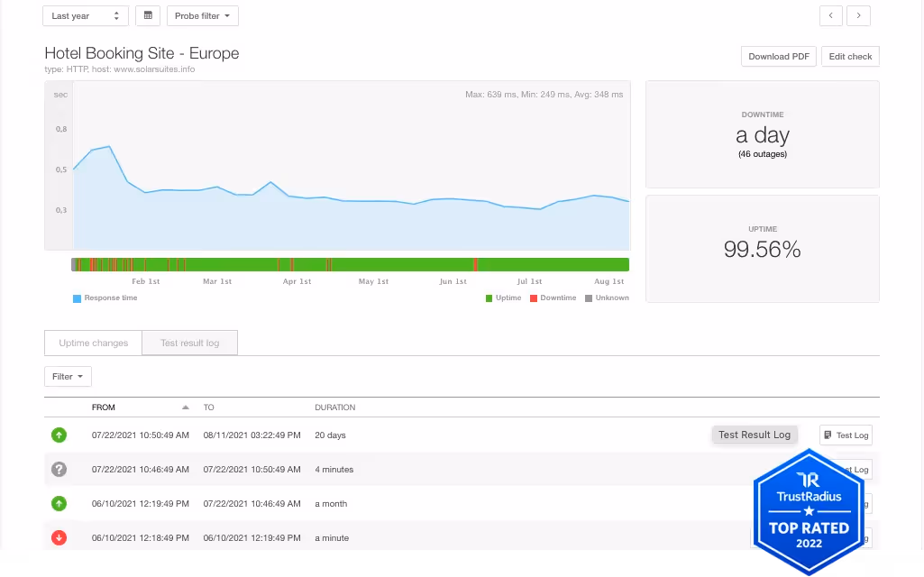The image size is (924, 577).
Task: Click the red downtime marker near Jun 1st
Action: tap(476, 265)
